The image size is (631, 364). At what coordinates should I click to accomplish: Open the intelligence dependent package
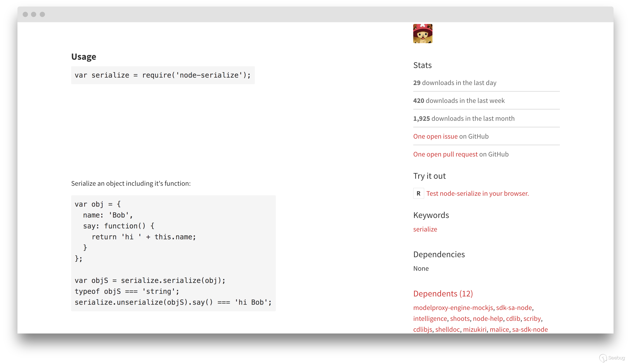(x=430, y=318)
